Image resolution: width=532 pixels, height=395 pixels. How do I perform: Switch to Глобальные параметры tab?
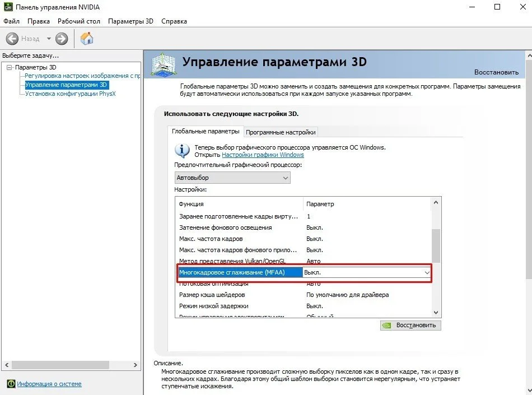click(206, 131)
